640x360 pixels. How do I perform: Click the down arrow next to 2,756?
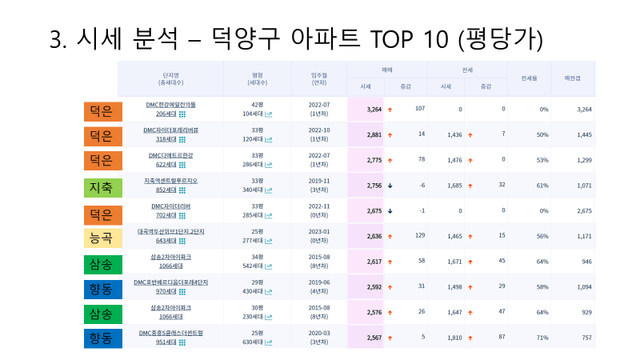click(390, 186)
